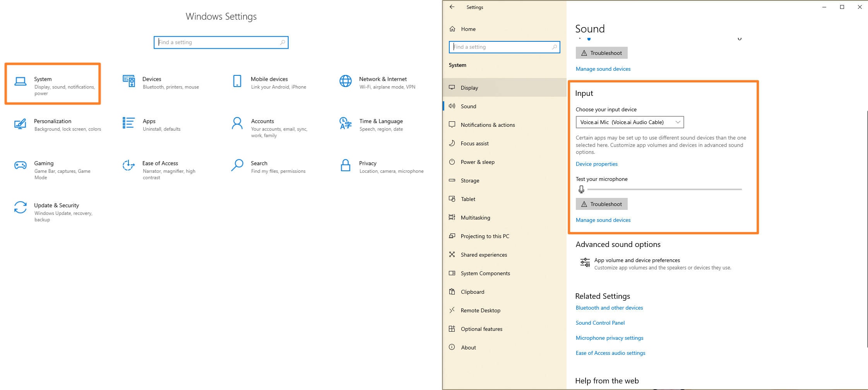
Task: Click the Tablet icon in sidebar
Action: point(452,199)
